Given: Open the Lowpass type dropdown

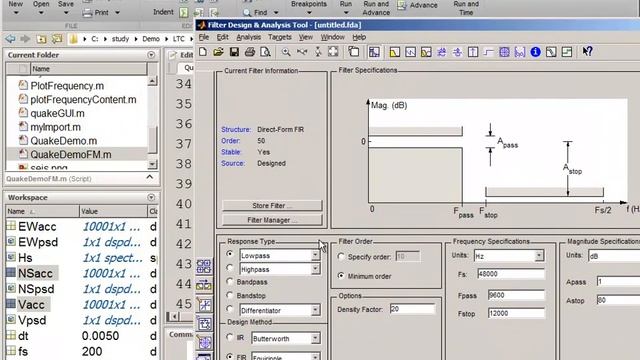Looking at the screenshot, I should point(315,256).
